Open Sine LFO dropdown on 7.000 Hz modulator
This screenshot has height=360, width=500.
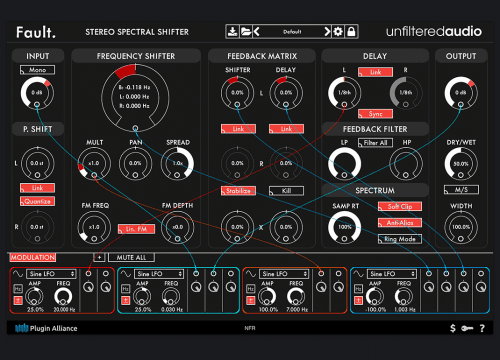point(284,274)
